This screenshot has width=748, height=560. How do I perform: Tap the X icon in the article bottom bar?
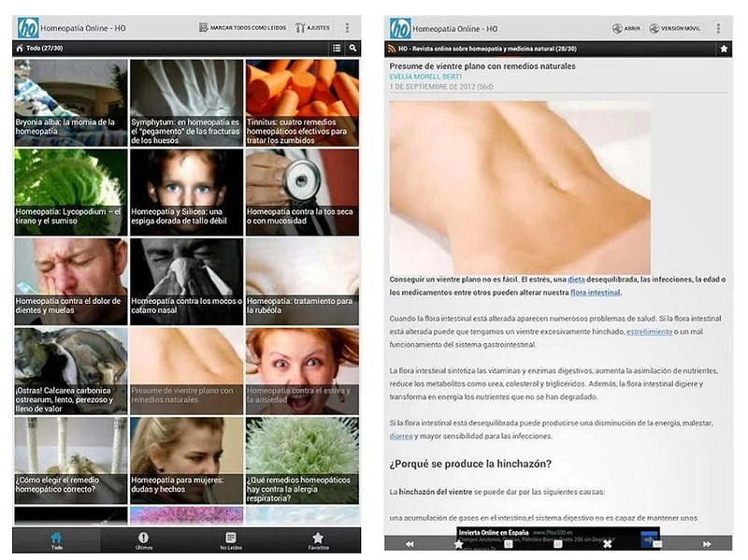tap(607, 544)
